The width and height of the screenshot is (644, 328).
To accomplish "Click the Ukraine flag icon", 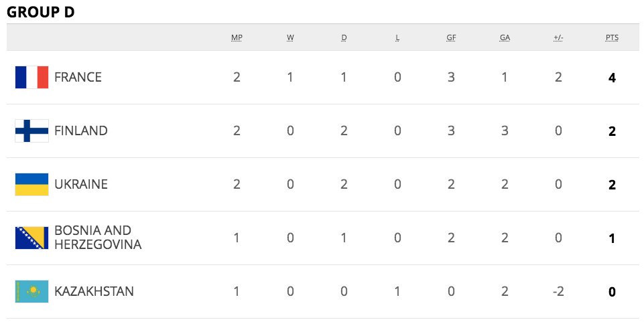I will 31,185.
